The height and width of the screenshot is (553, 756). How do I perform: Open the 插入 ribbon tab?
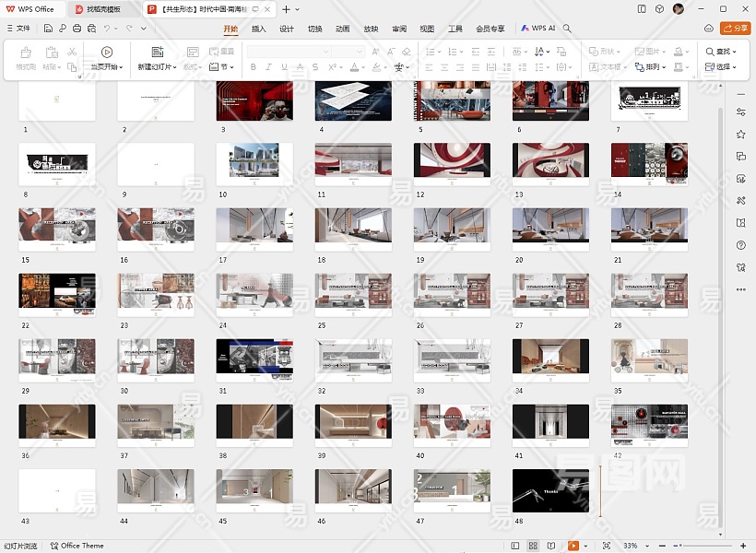pyautogui.click(x=258, y=29)
